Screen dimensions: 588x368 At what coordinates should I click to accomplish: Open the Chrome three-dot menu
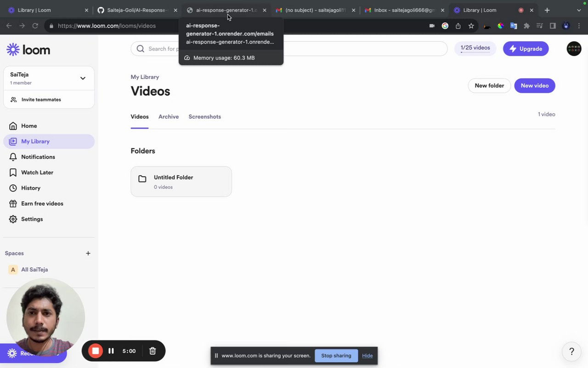click(579, 26)
